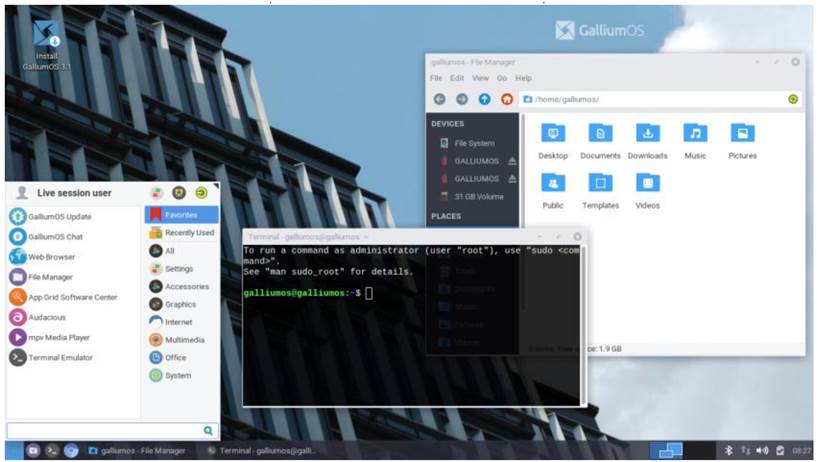Open the volume control tray icon
The image size is (818, 462).
coord(762,451)
